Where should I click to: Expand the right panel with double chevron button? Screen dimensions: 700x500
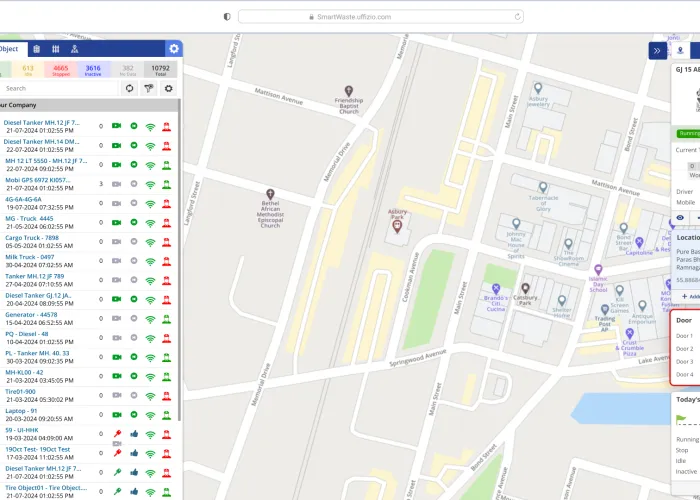coord(657,50)
